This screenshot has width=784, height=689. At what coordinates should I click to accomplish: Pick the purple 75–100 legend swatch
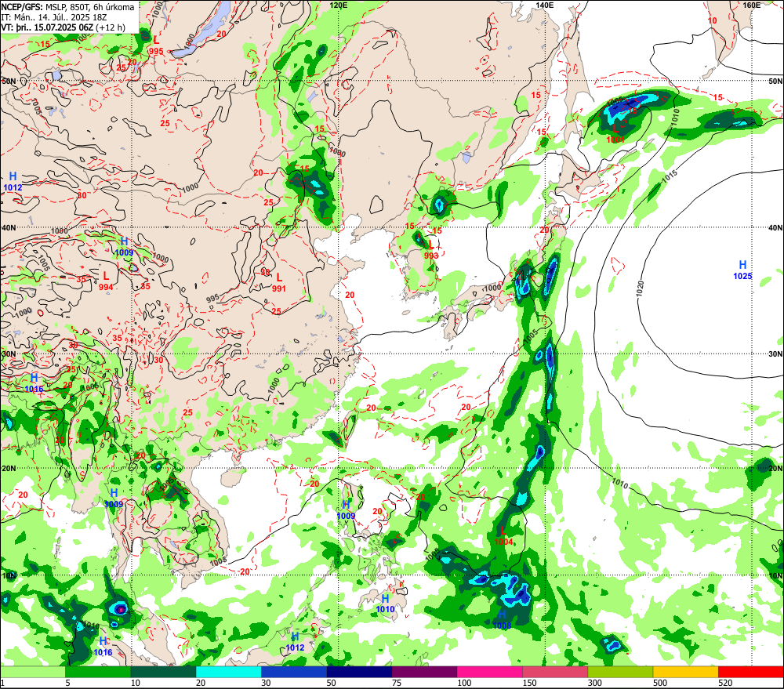[424, 672]
